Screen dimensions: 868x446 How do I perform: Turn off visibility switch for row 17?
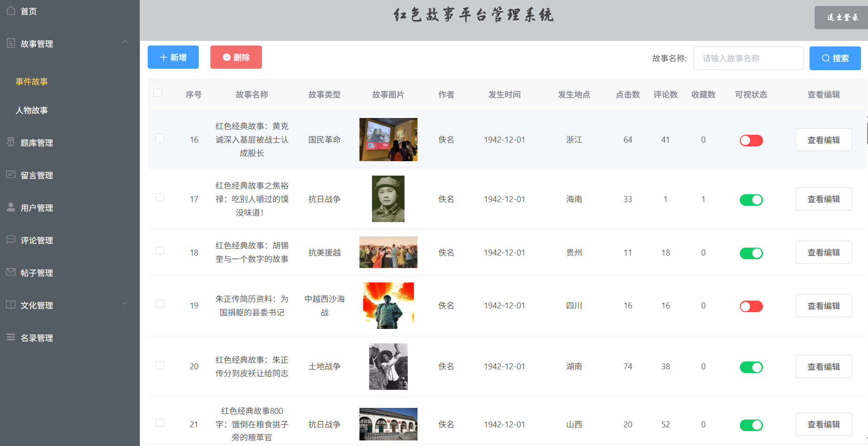coord(751,200)
